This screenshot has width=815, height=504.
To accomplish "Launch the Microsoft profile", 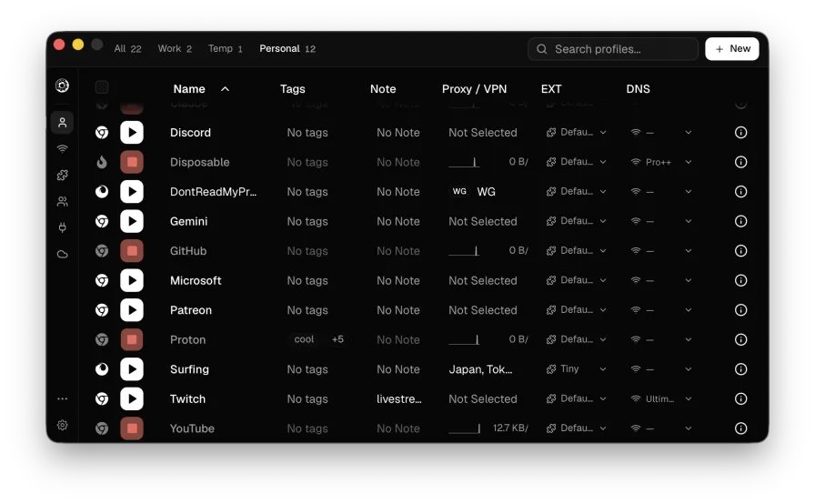I will (x=132, y=280).
